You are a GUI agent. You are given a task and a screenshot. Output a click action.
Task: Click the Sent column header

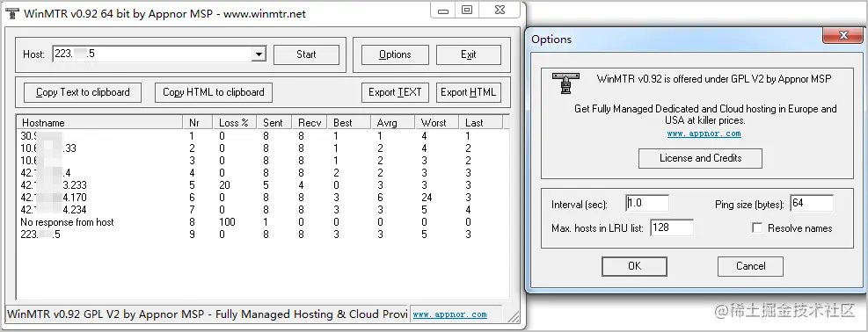point(275,123)
